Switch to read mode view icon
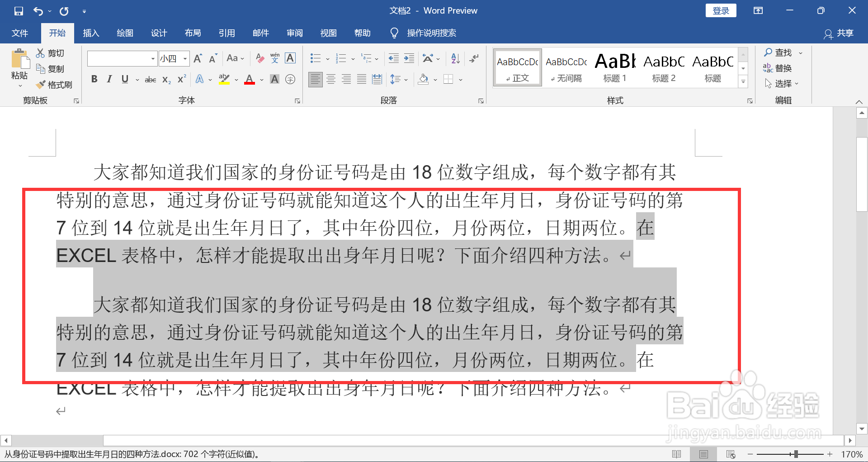This screenshot has height=462, width=868. tap(677, 454)
